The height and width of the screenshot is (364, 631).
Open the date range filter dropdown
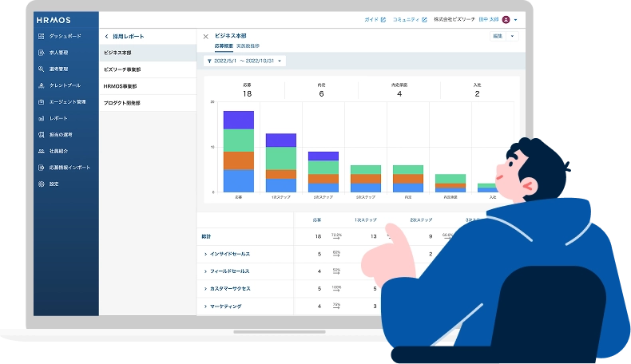tap(245, 61)
